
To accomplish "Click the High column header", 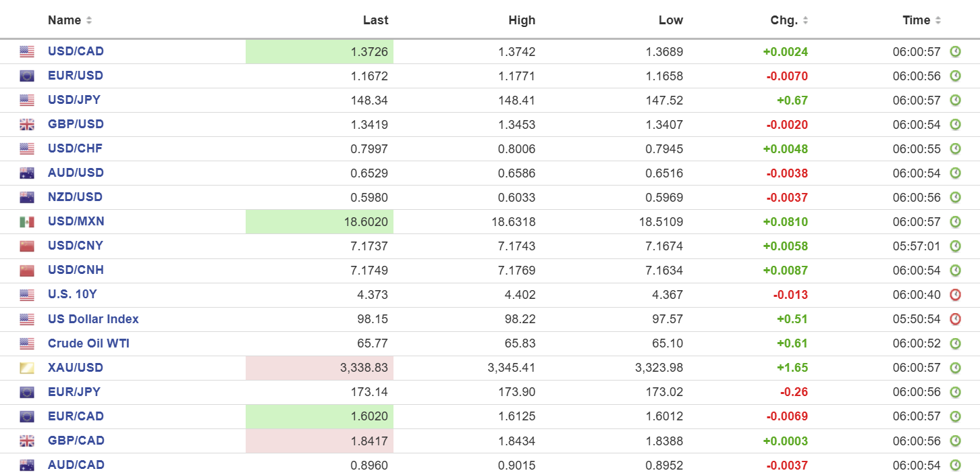I will 522,20.
